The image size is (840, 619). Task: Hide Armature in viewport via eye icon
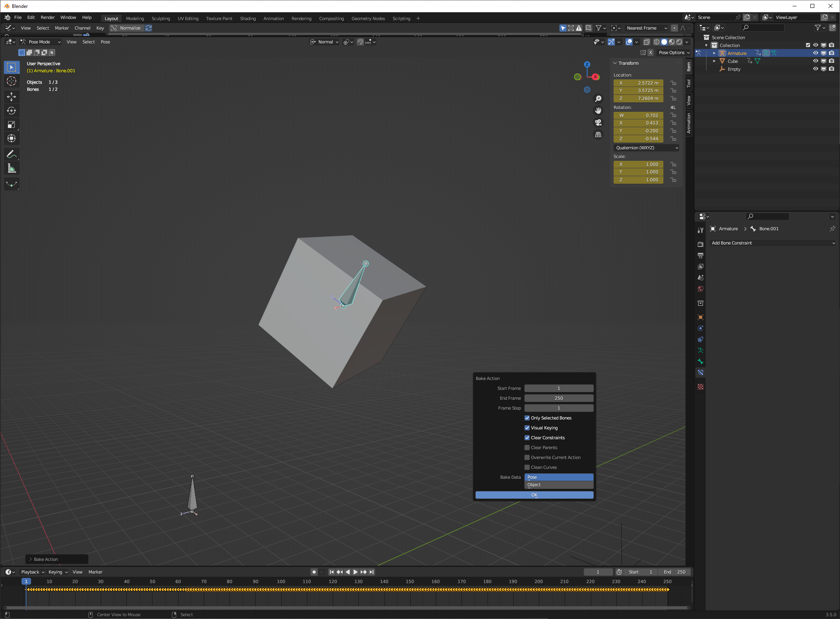click(816, 53)
